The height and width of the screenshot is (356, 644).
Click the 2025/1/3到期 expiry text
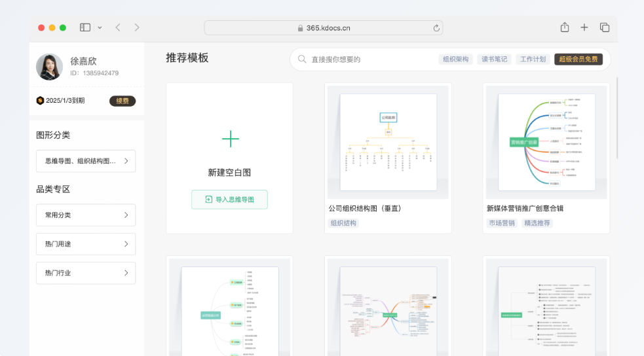[x=66, y=101]
